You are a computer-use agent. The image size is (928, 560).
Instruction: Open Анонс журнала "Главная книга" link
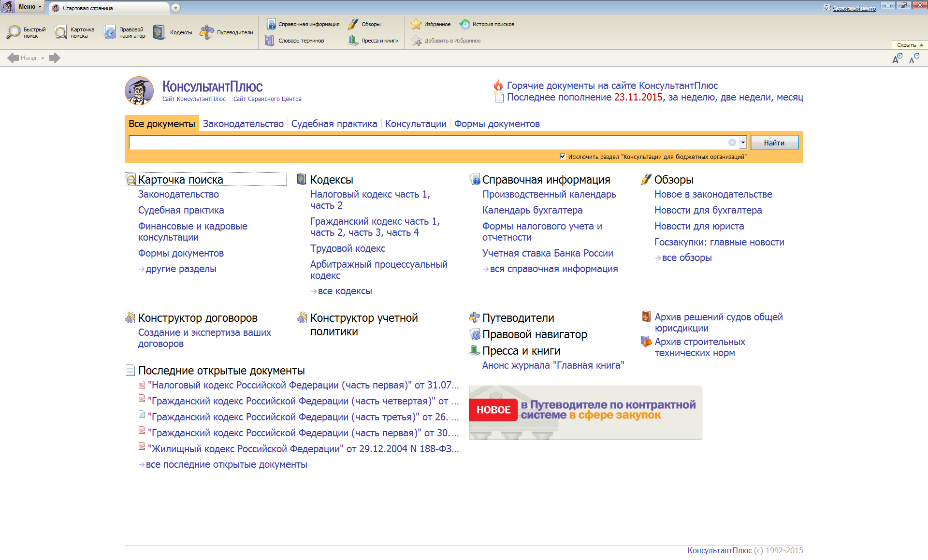click(x=553, y=365)
